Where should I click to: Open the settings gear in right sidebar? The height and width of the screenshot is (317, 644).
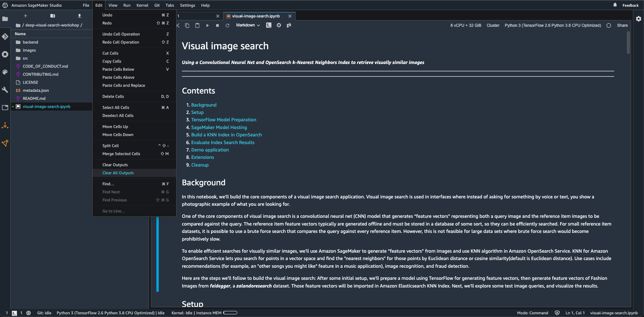point(639,19)
